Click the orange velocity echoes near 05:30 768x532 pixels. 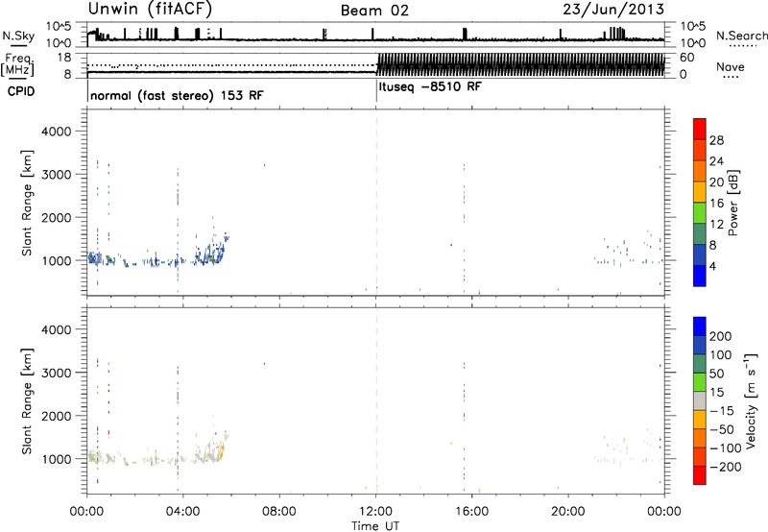[221, 450]
